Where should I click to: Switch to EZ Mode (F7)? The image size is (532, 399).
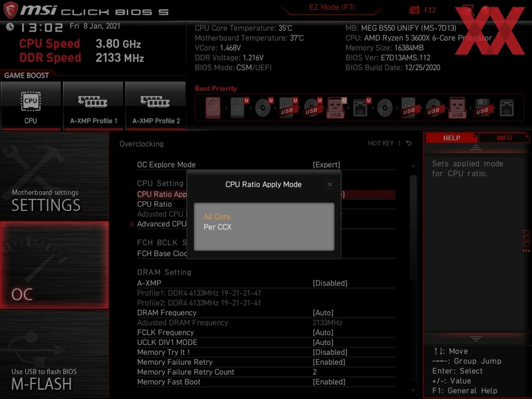(x=332, y=7)
